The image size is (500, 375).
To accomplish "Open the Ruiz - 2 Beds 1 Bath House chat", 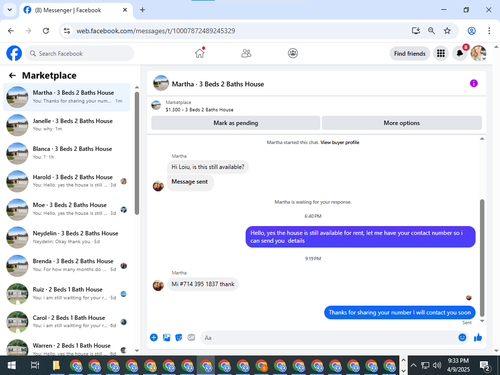I will (67, 294).
